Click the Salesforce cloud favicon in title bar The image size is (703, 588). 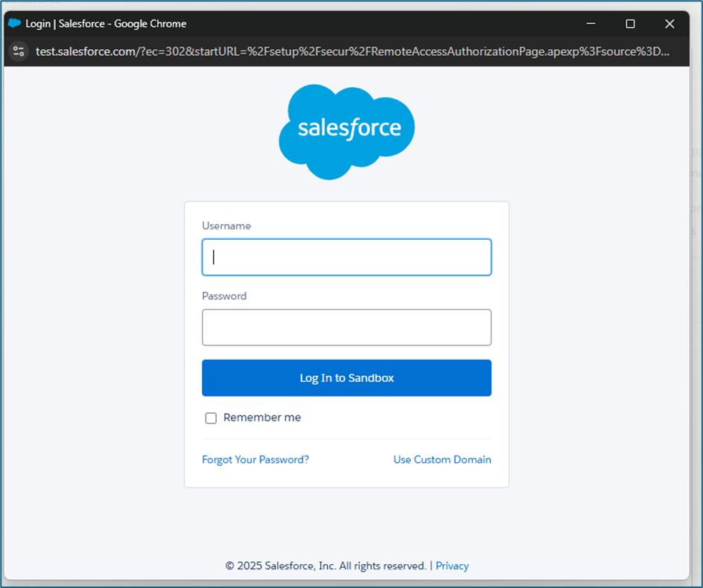pyautogui.click(x=14, y=23)
